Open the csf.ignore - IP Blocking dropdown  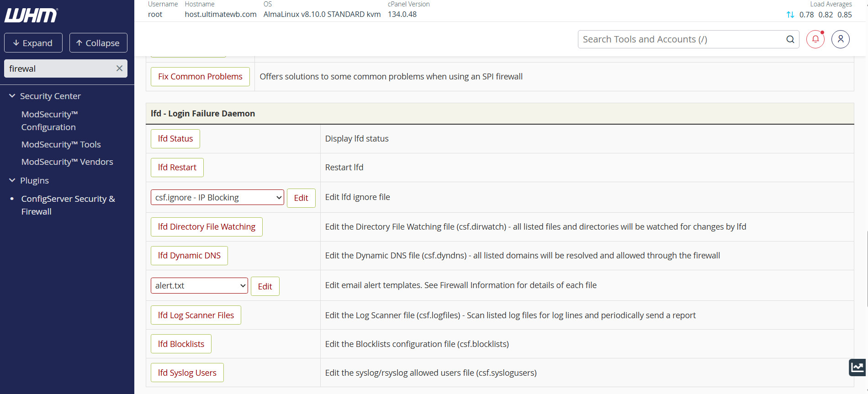point(217,197)
